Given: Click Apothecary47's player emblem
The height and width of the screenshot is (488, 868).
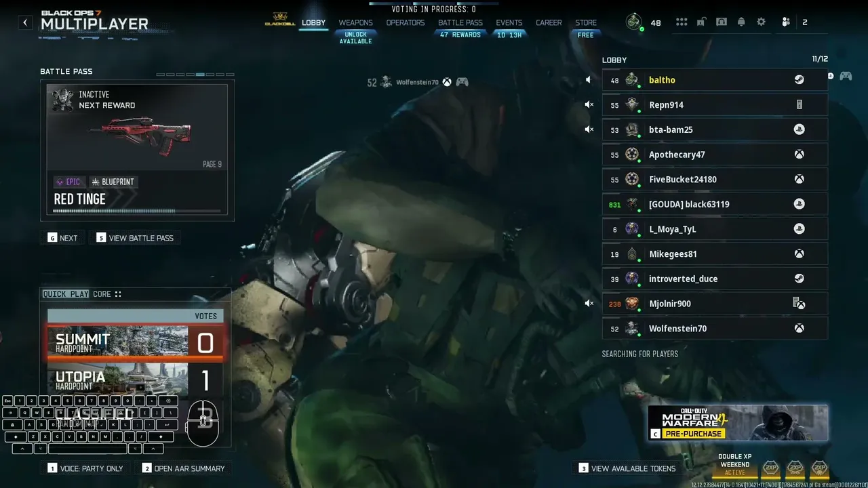Looking at the screenshot, I should tap(632, 155).
